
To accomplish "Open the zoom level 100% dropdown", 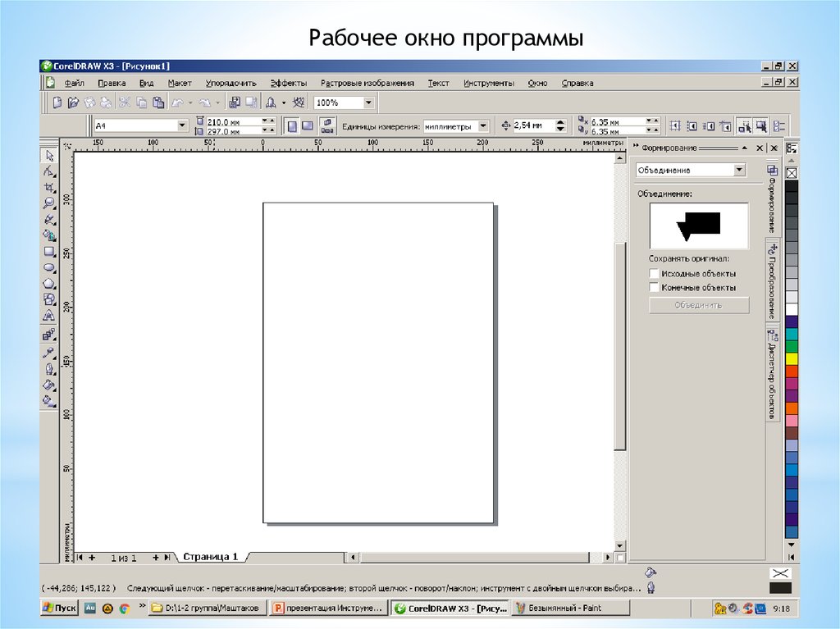I will 368,103.
